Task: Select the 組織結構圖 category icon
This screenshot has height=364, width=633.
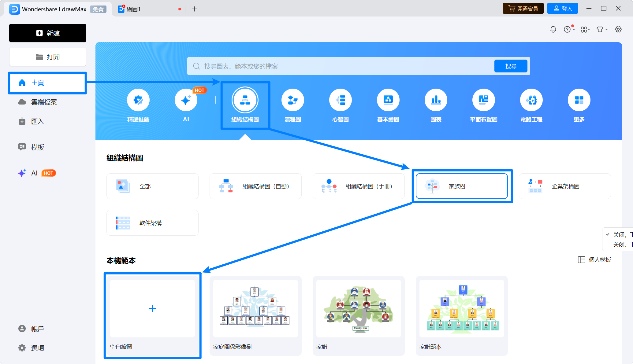Action: (x=245, y=100)
